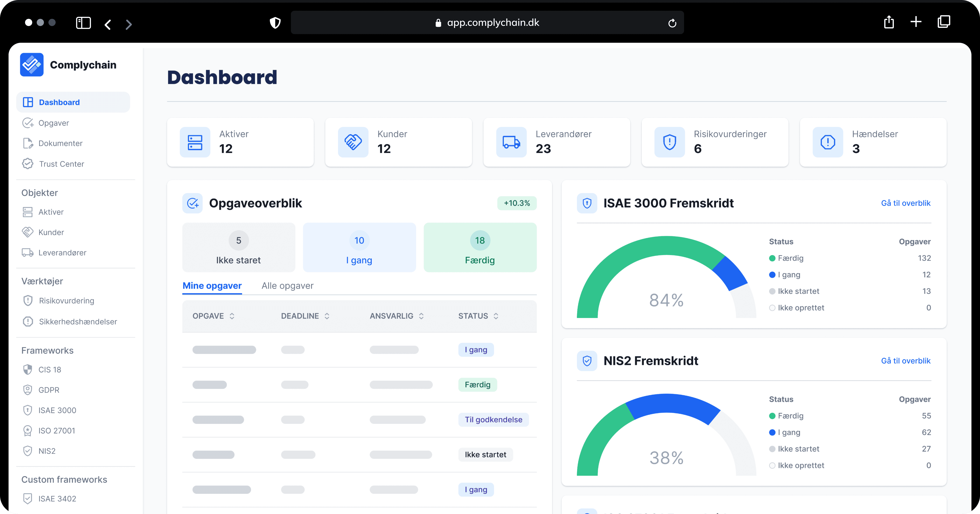
Task: Click the privacy shield icon in the browser bar
Action: [275, 23]
